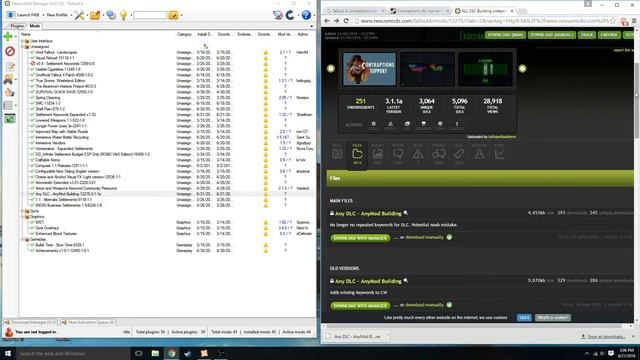
Task: Click the notepad edit icon in left sidebar
Action: click(10, 66)
